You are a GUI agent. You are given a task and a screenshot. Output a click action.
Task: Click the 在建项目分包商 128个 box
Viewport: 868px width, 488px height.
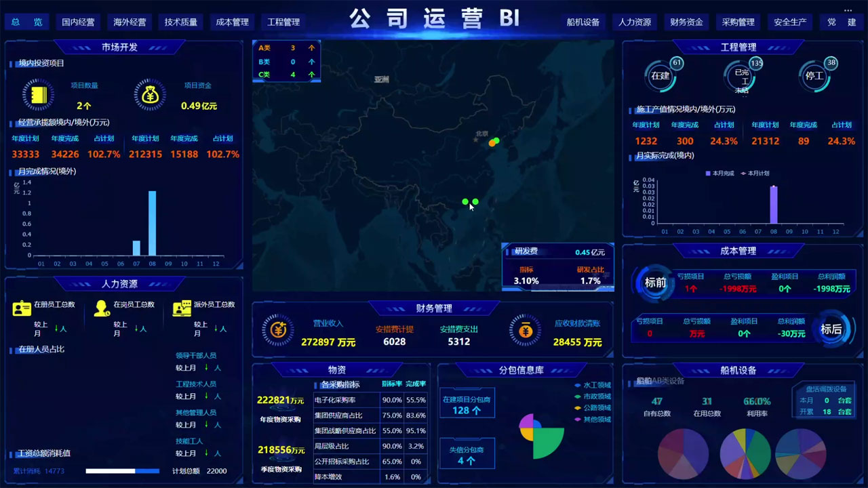click(x=467, y=405)
